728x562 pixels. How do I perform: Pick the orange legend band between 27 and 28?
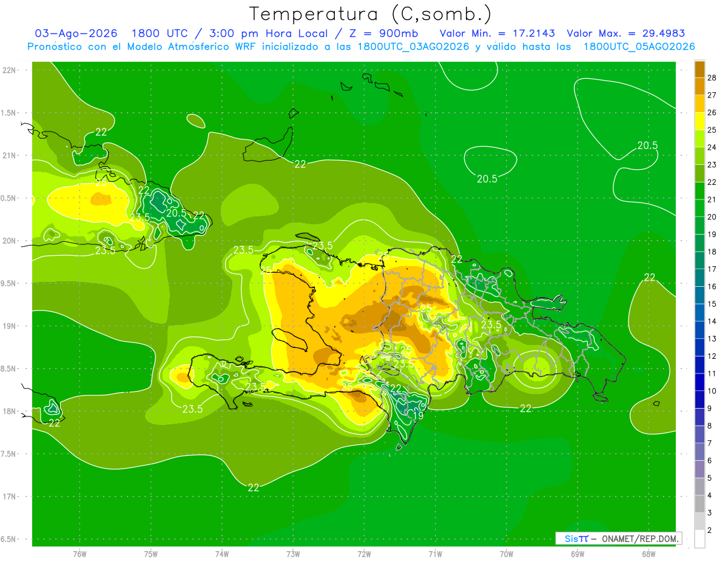[x=699, y=86]
